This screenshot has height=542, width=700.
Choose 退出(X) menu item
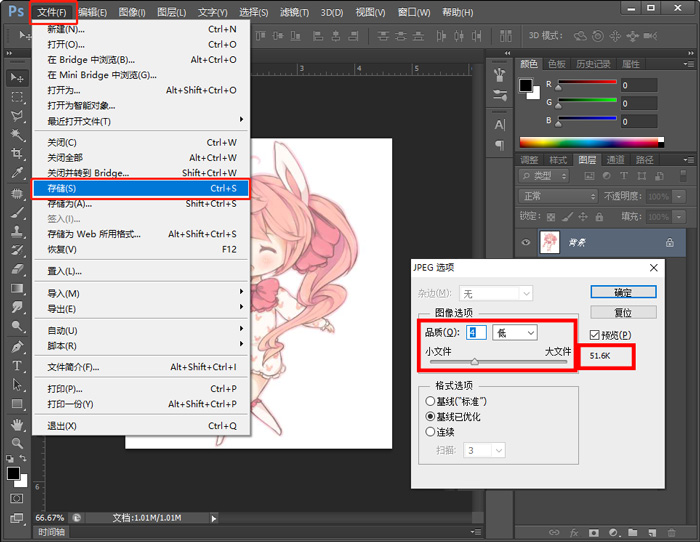point(141,426)
